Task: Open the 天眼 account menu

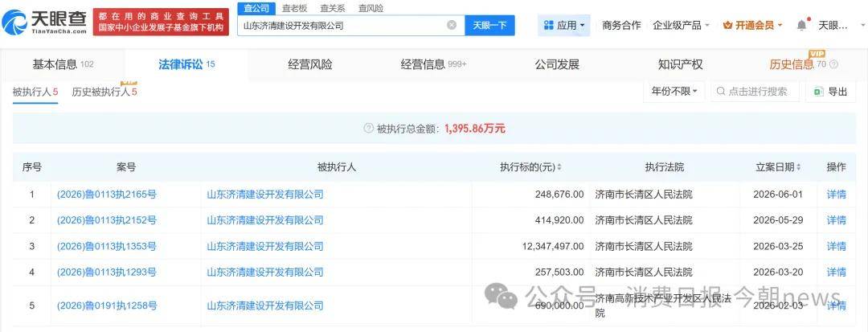Action: (x=841, y=26)
